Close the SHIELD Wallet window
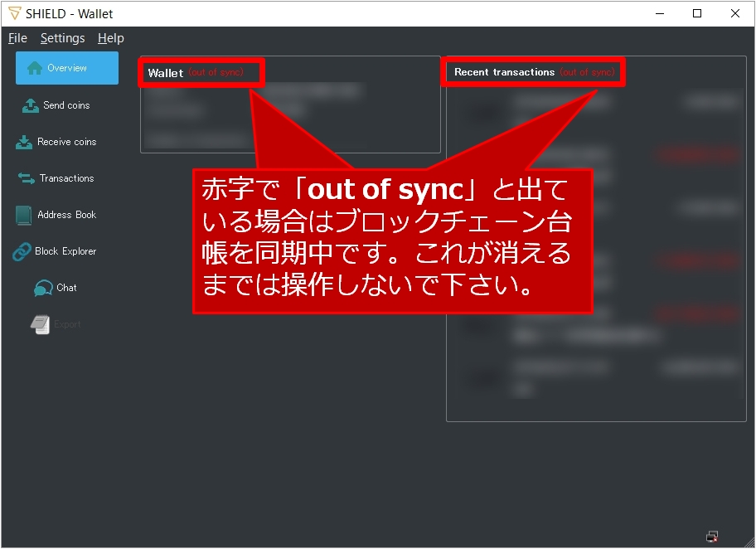The height and width of the screenshot is (549, 756). pos(734,13)
